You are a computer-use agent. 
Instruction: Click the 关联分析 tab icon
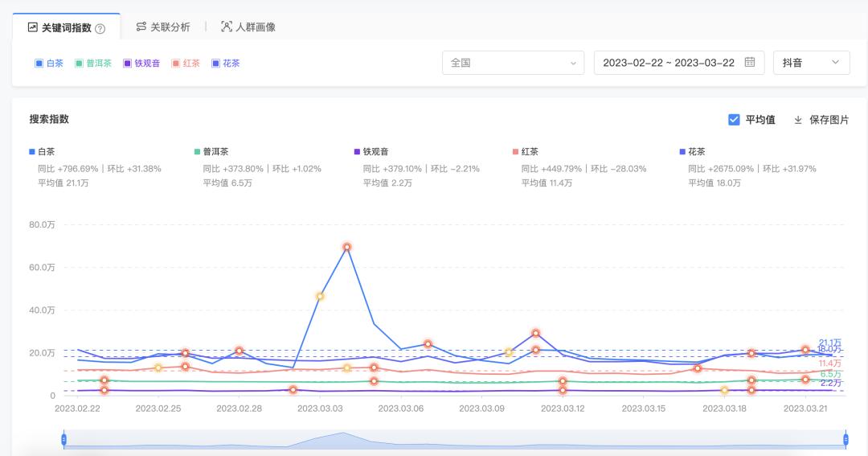click(x=141, y=27)
